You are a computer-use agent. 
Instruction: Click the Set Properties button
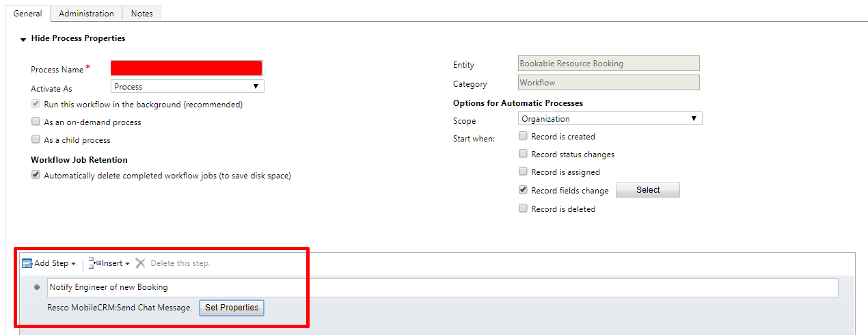click(232, 308)
